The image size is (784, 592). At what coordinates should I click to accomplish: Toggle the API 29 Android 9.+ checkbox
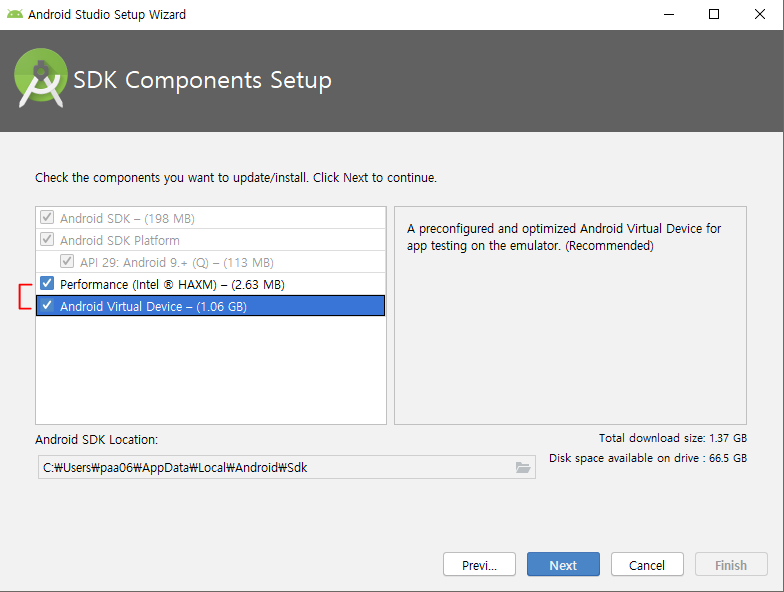[x=67, y=262]
